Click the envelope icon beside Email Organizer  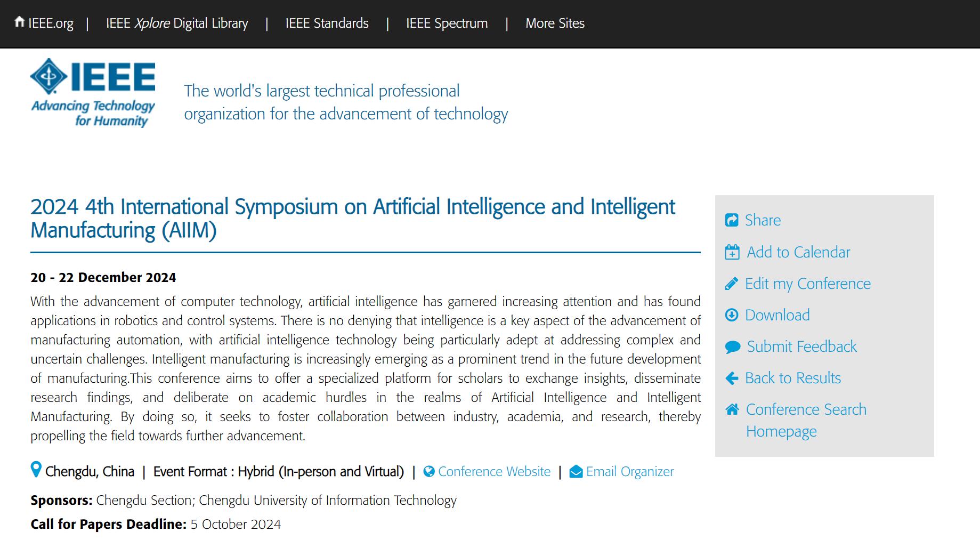point(576,472)
